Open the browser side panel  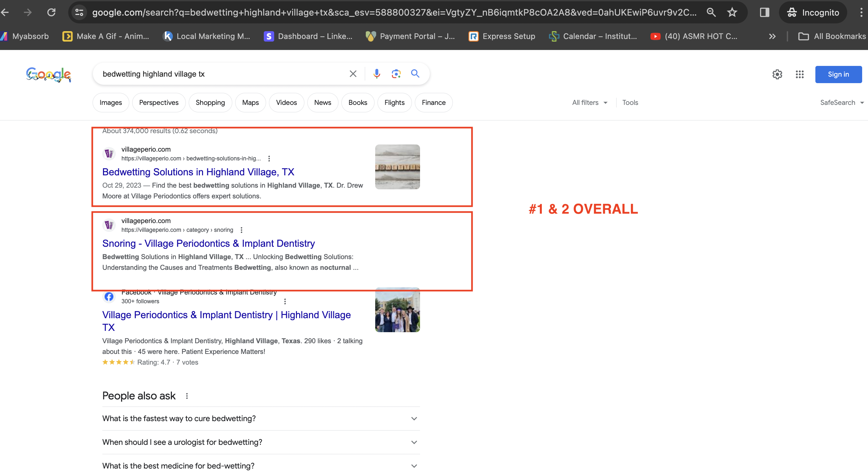pyautogui.click(x=765, y=12)
